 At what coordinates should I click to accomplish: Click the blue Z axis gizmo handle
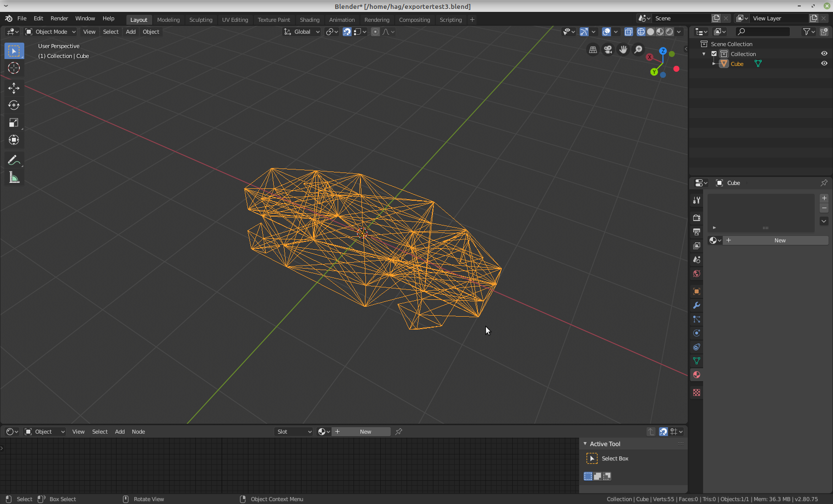point(663,51)
